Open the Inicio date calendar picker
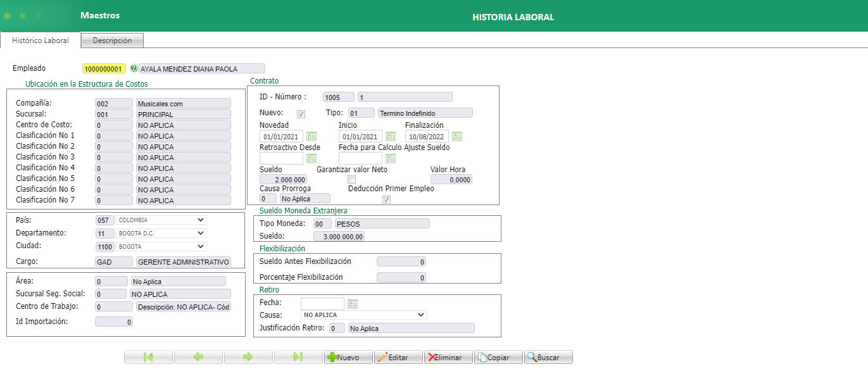This screenshot has width=868, height=376. pyautogui.click(x=391, y=137)
